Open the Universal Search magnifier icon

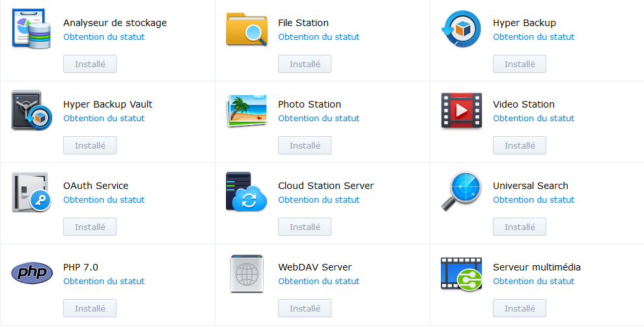point(461,192)
